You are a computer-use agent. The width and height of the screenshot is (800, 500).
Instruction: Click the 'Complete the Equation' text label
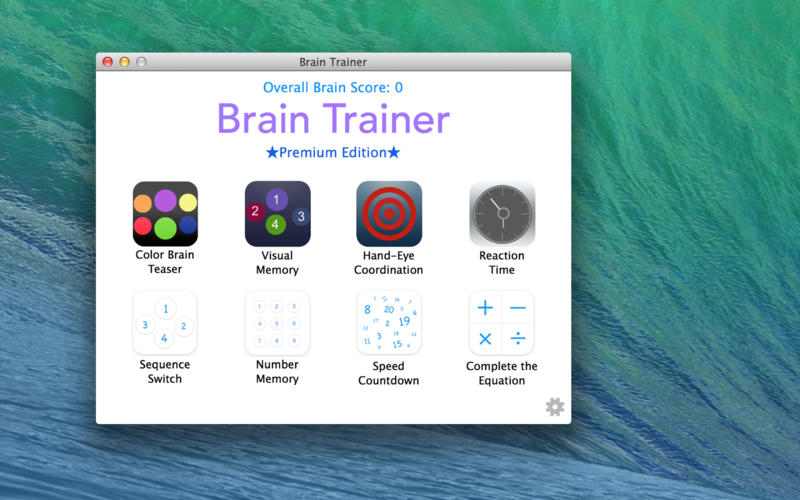click(x=502, y=373)
